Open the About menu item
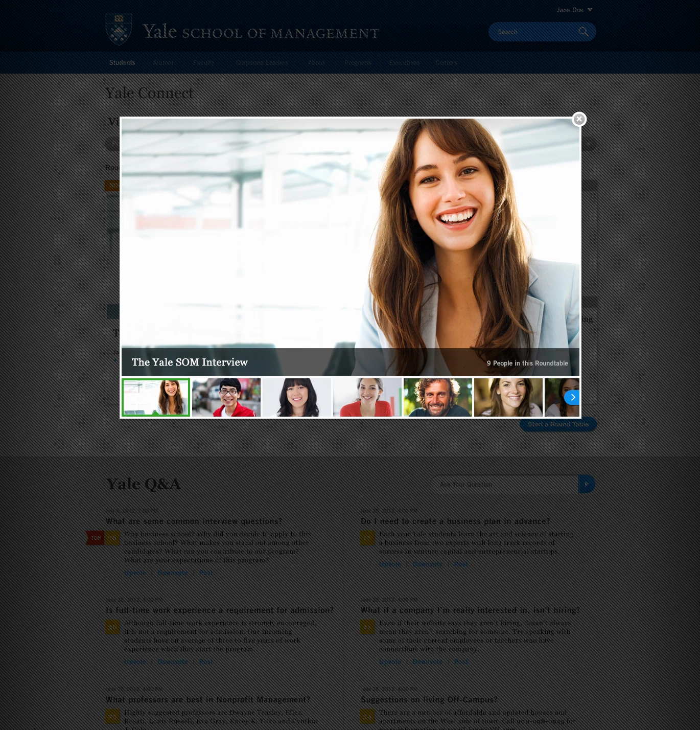 316,63
